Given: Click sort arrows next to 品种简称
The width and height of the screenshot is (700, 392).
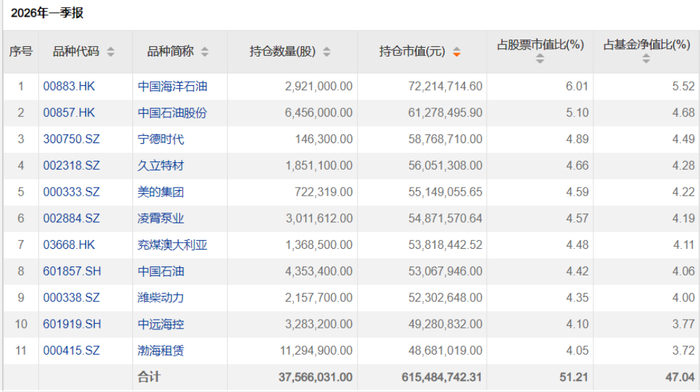Looking at the screenshot, I should 204,52.
